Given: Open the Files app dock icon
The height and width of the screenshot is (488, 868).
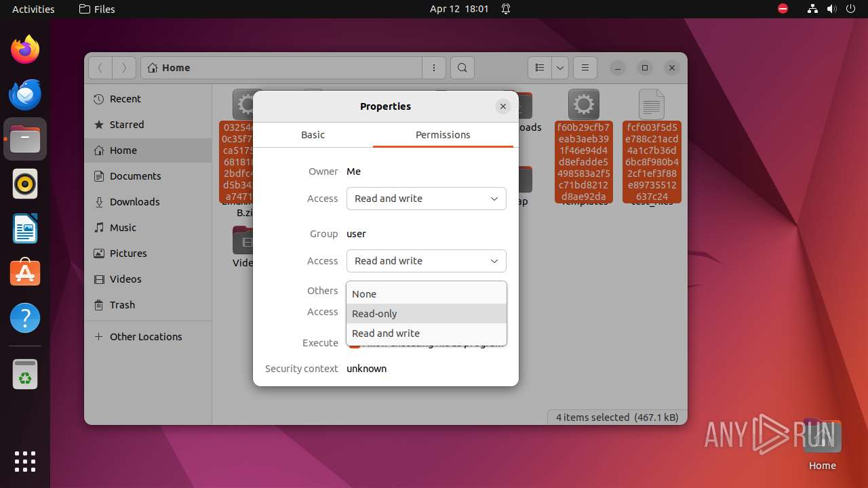Looking at the screenshot, I should (25, 139).
